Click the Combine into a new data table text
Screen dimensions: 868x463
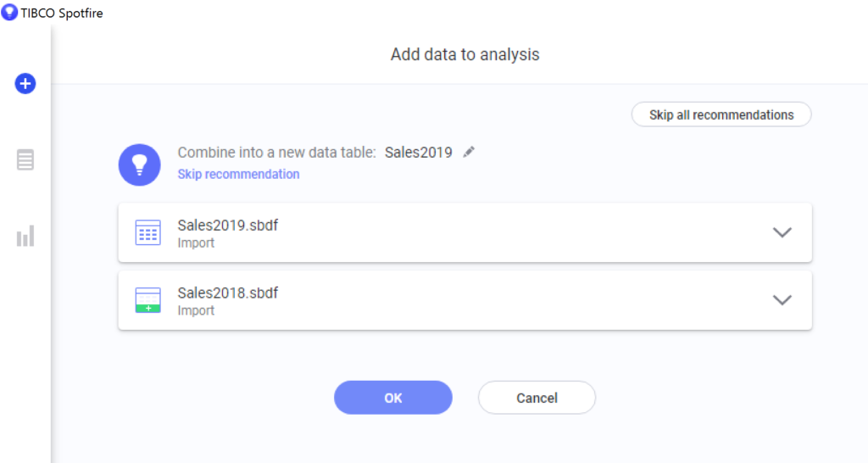click(x=277, y=153)
